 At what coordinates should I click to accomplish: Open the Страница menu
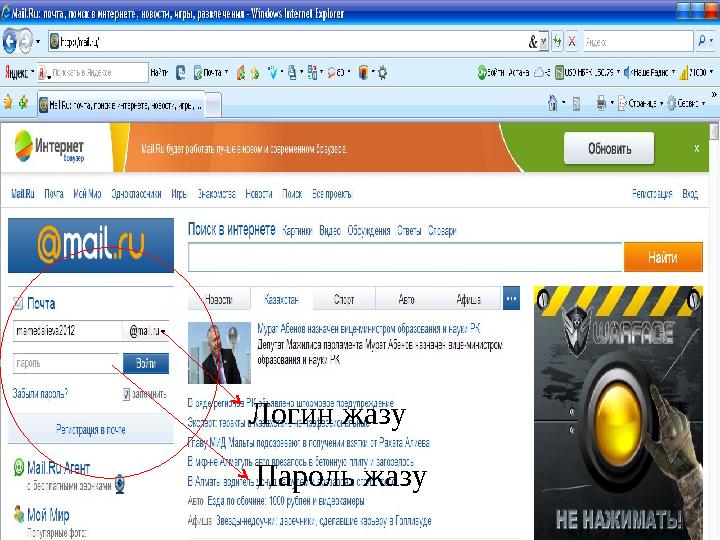click(641, 103)
